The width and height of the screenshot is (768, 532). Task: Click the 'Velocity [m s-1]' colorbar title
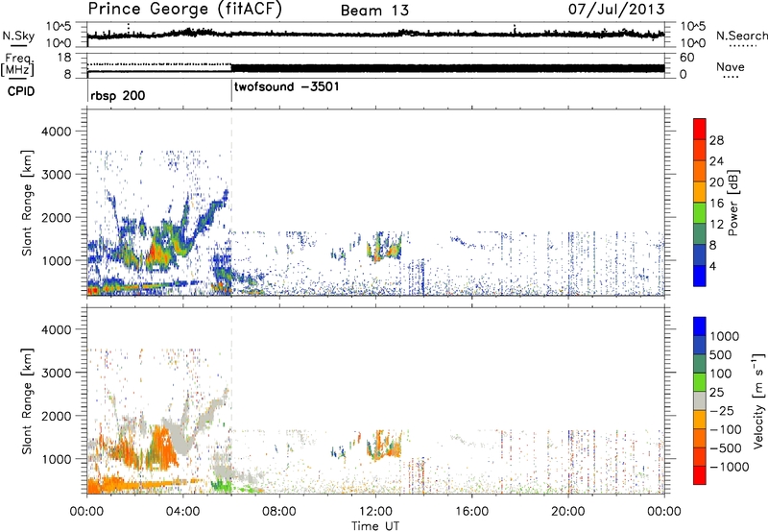tap(758, 400)
